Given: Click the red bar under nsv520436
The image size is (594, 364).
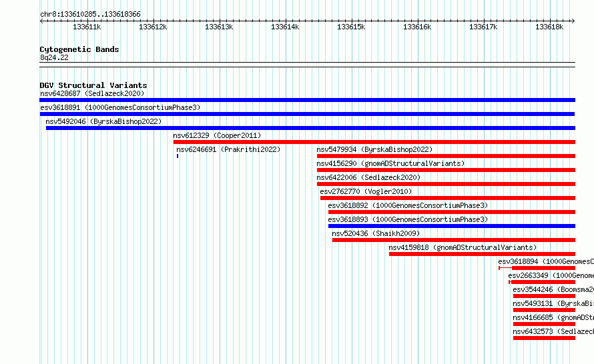Looking at the screenshot, I should (454, 240).
